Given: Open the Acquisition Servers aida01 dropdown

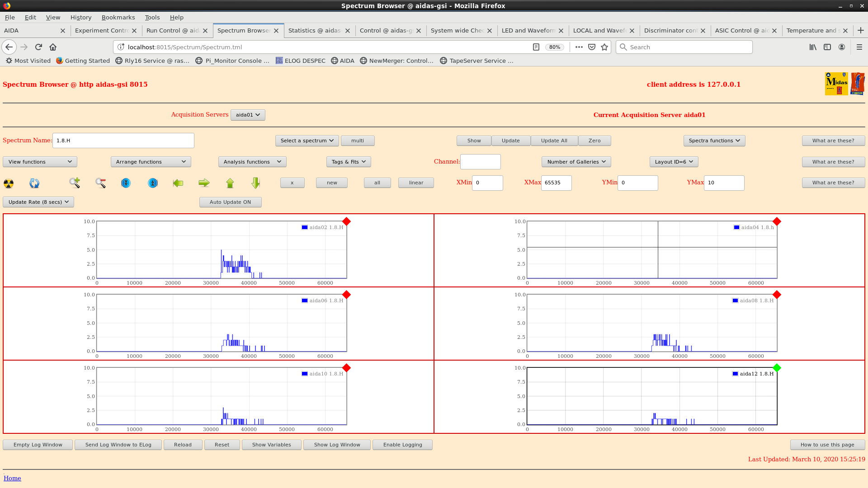Looking at the screenshot, I should pyautogui.click(x=248, y=115).
